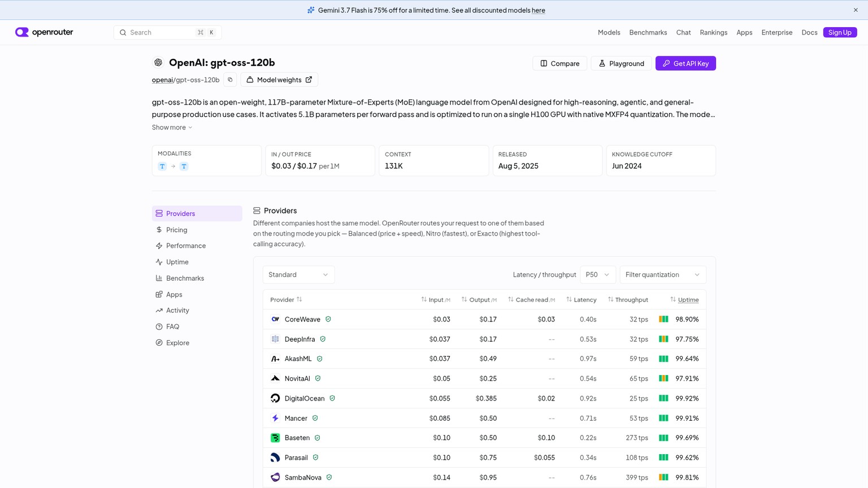
Task: Open the Explore section in the sidebar
Action: click(x=197, y=343)
